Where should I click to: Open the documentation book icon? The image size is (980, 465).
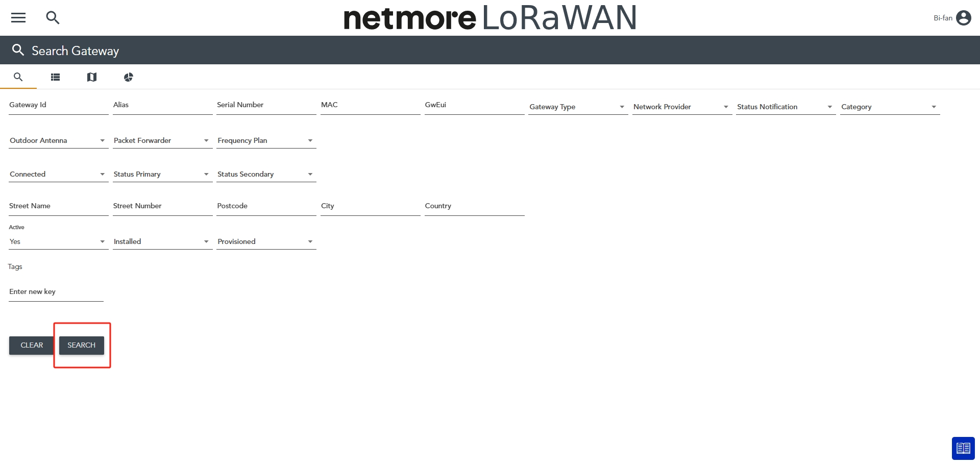pos(963,448)
